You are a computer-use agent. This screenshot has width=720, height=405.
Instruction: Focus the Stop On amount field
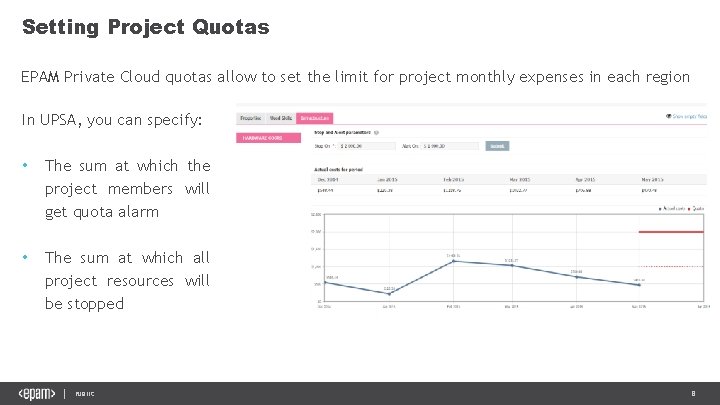366,146
